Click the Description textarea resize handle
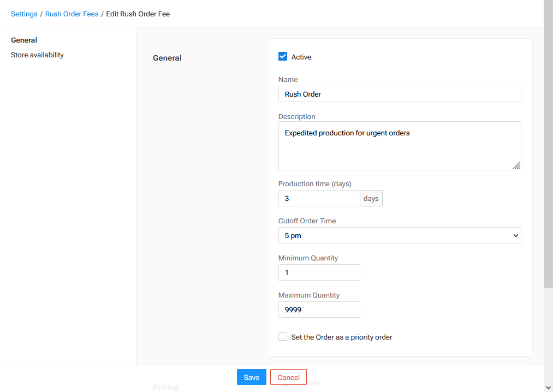 click(516, 167)
